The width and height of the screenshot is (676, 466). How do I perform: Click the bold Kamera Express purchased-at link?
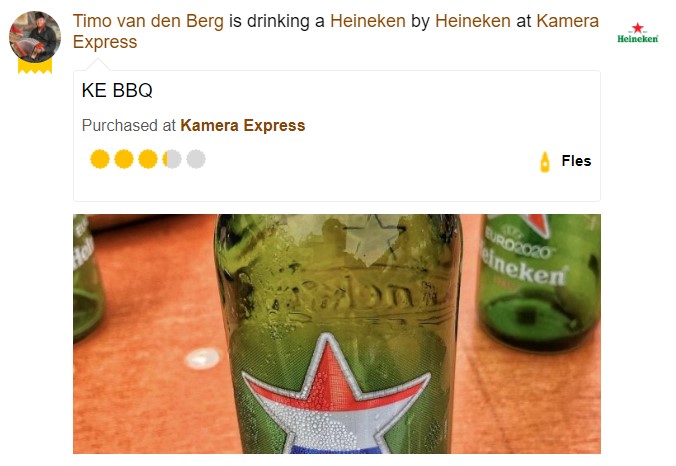click(243, 125)
